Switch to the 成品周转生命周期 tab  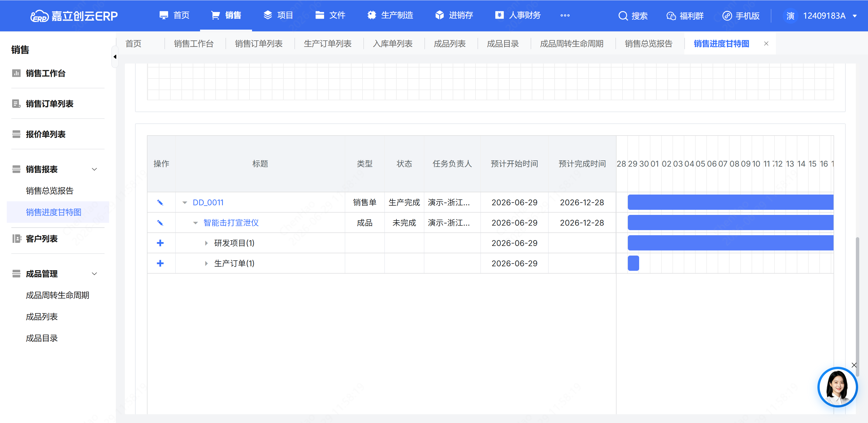(x=572, y=44)
